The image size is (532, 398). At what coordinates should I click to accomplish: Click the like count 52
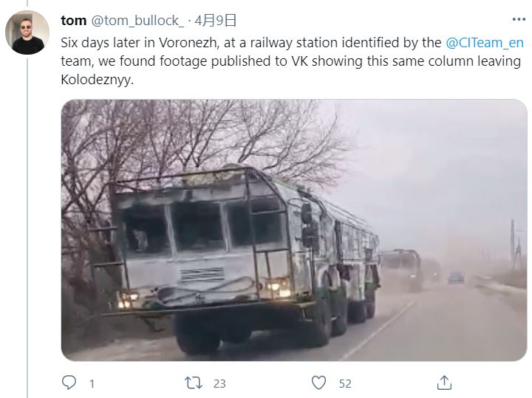coord(345,383)
